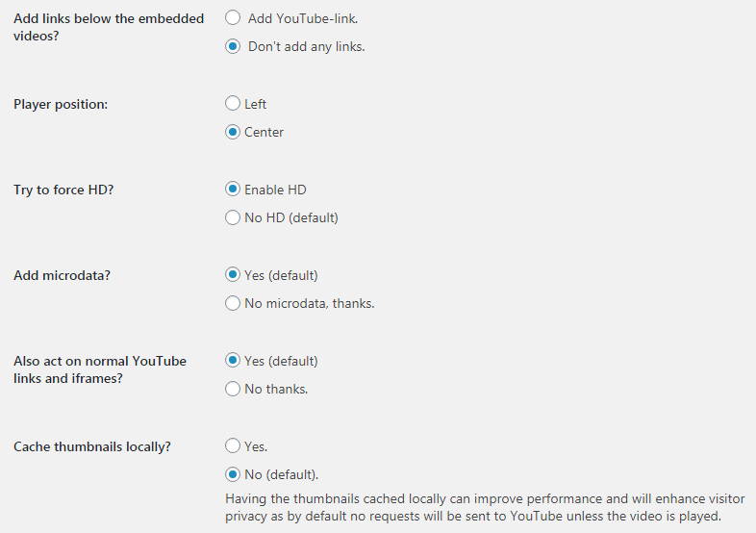Select 'No (default).' for thumbnail caching
Image resolution: width=756 pixels, height=533 pixels.
[x=233, y=474]
